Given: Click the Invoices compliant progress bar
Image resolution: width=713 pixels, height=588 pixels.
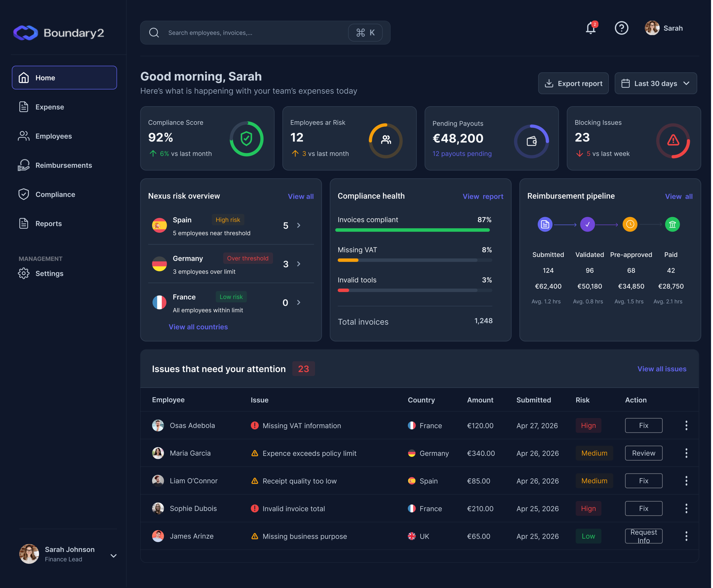Looking at the screenshot, I should click(x=413, y=230).
